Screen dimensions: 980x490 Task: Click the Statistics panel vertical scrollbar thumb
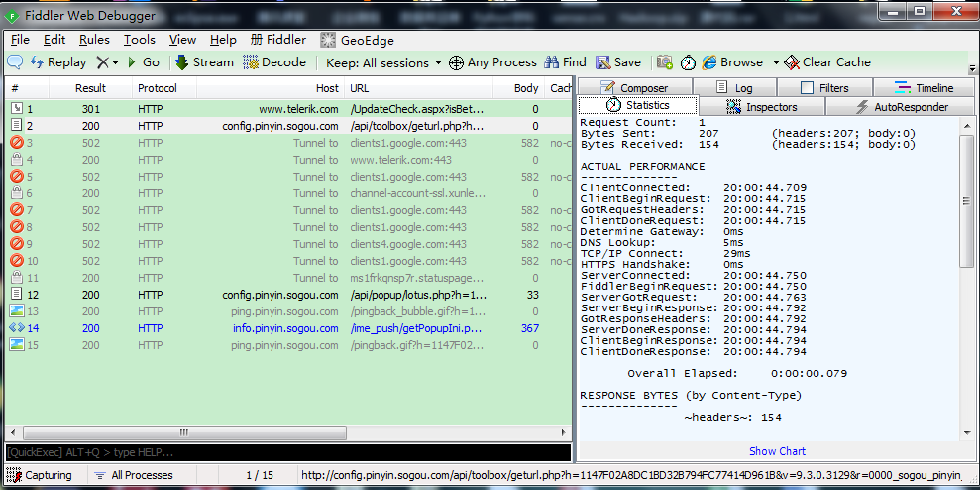coord(967,201)
